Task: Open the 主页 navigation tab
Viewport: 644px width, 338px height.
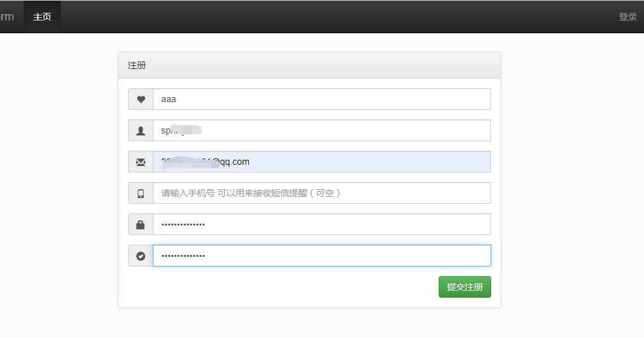Action: pyautogui.click(x=42, y=17)
